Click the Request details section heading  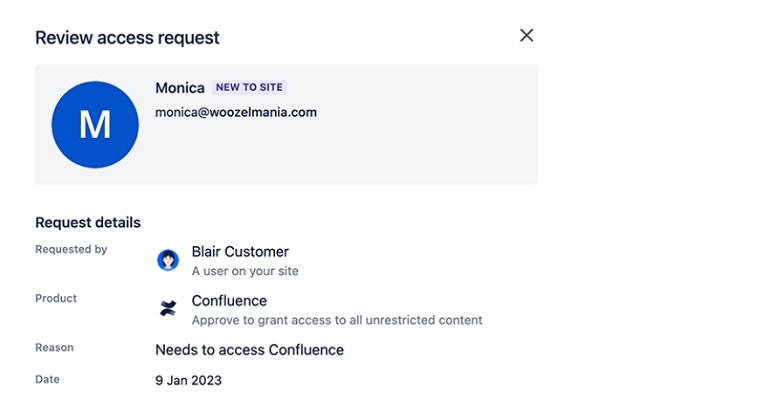point(88,223)
